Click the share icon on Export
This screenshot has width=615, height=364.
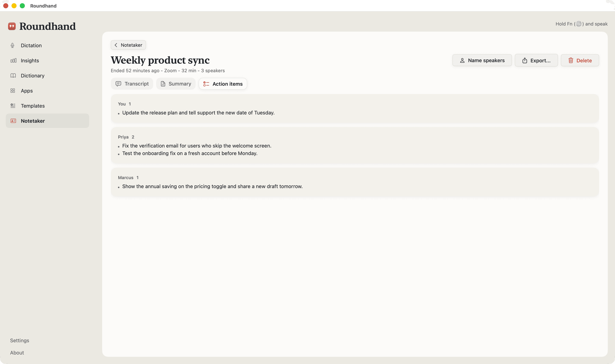(525, 60)
